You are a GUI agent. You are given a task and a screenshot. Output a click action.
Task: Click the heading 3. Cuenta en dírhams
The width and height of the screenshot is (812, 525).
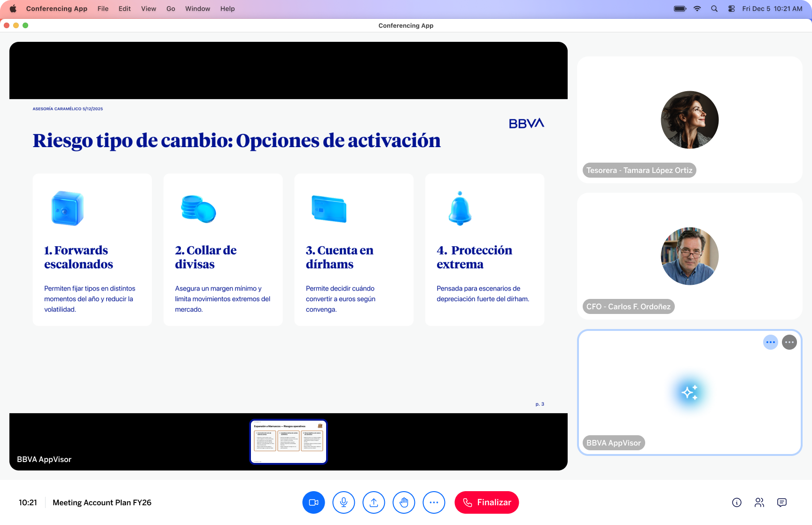pyautogui.click(x=339, y=257)
